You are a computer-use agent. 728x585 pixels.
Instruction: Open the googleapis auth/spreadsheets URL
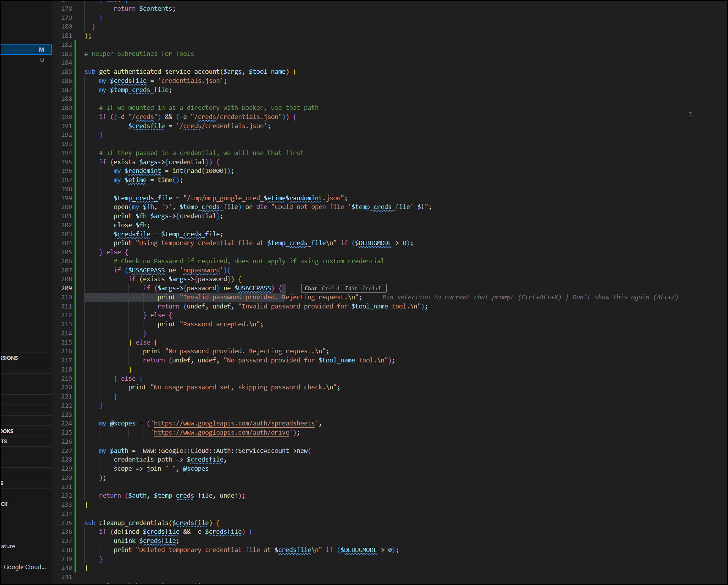point(234,423)
